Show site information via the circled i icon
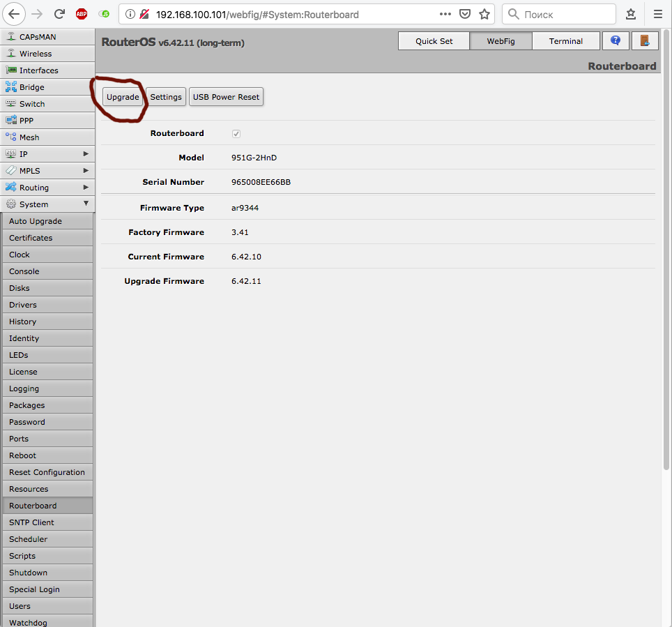 click(130, 14)
